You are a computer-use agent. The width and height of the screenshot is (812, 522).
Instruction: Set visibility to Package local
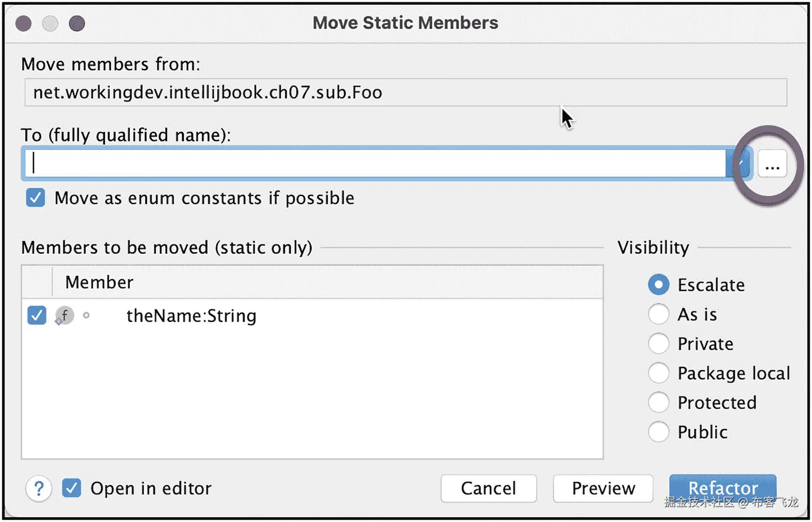coord(658,373)
